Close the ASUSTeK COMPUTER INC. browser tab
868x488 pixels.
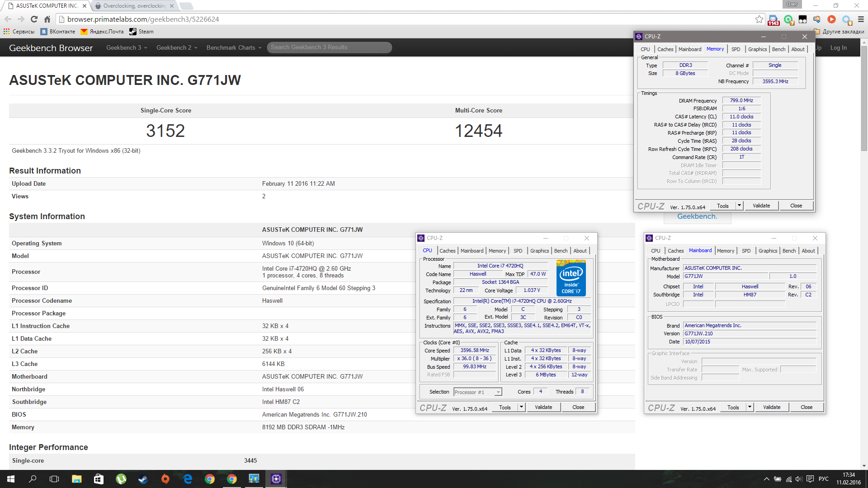pyautogui.click(x=84, y=6)
